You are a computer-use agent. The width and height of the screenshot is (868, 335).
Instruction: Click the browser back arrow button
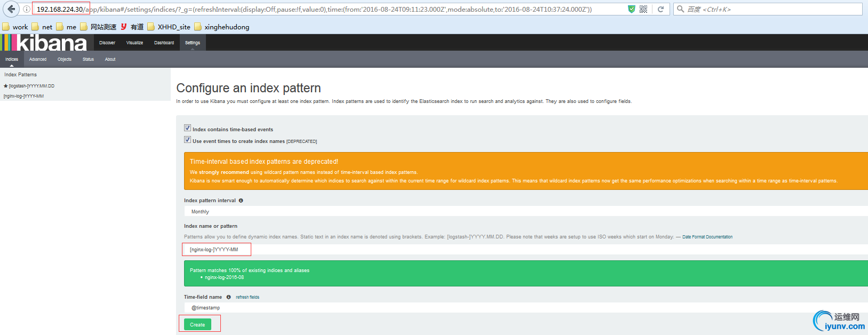coord(11,9)
